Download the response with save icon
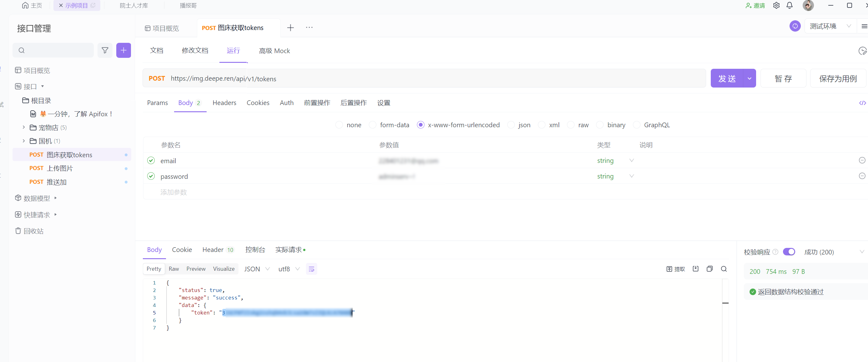 tap(695, 269)
